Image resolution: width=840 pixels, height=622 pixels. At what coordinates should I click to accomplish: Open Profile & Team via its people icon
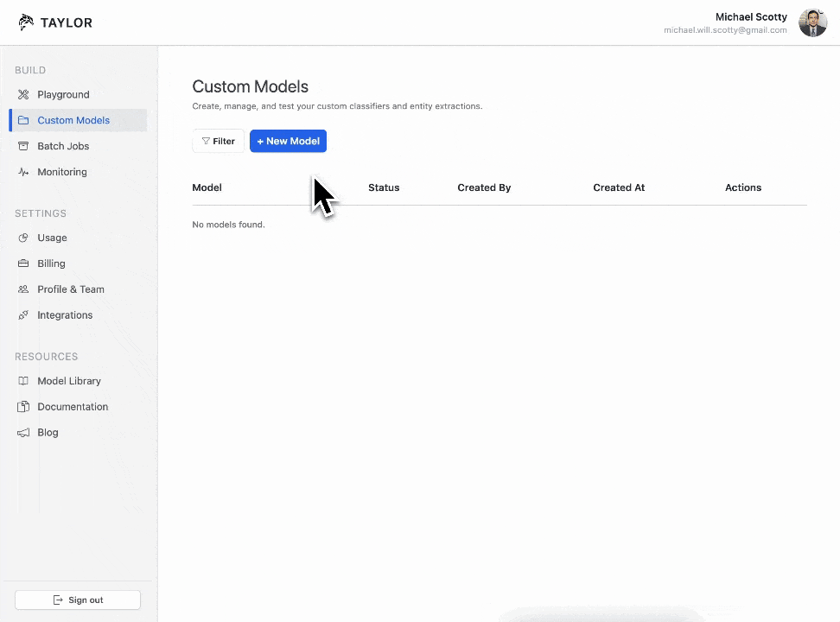click(22, 289)
